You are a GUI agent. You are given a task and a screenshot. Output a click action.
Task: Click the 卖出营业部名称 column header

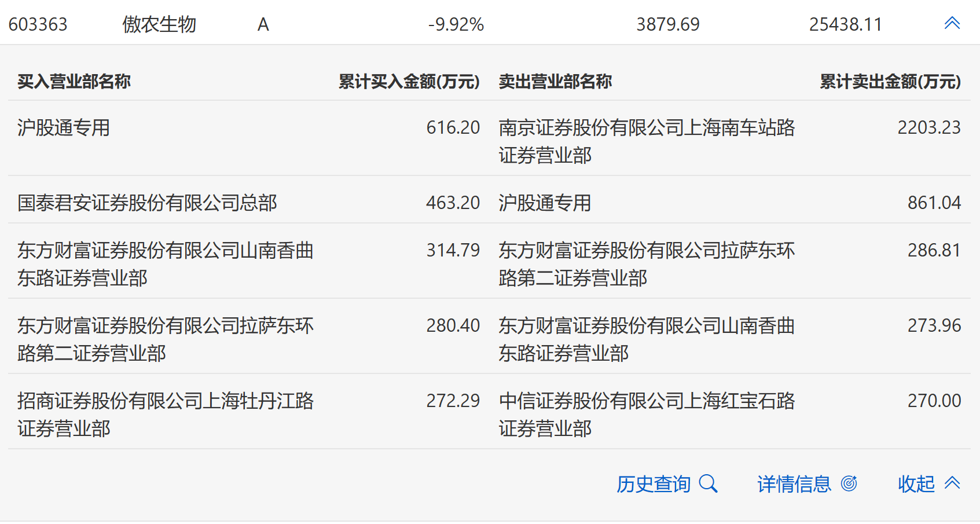pyautogui.click(x=556, y=82)
